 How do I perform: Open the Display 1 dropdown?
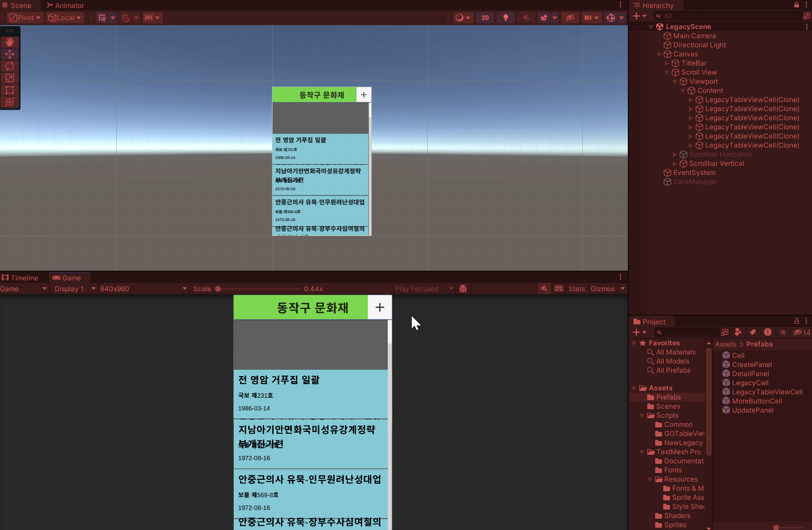(x=75, y=289)
